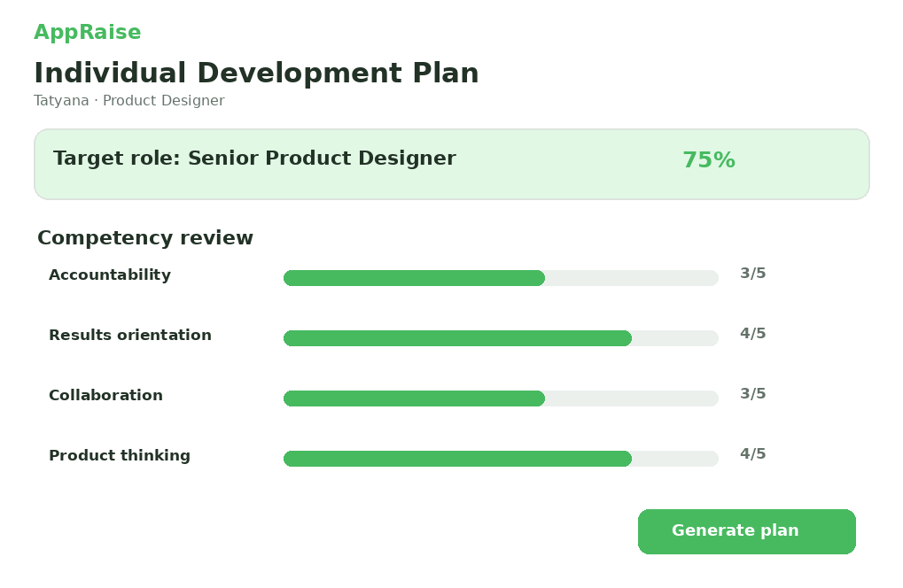Image resolution: width=903 pixels, height=588 pixels.
Task: Select the Product thinking label
Action: click(x=120, y=455)
